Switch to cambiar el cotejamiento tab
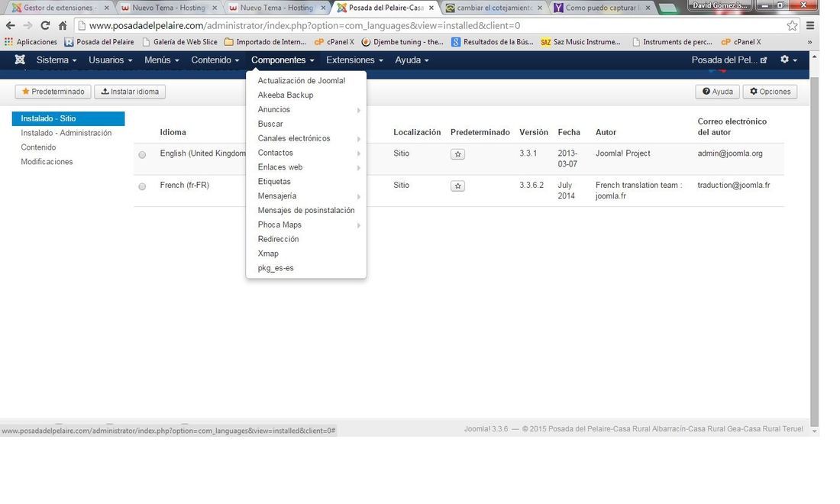This screenshot has height=504, width=840. tap(494, 8)
